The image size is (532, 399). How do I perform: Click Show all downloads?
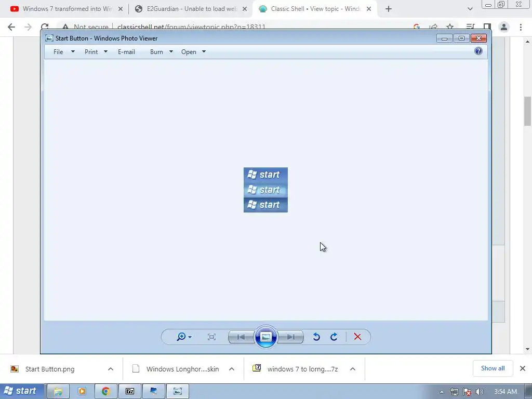493,368
